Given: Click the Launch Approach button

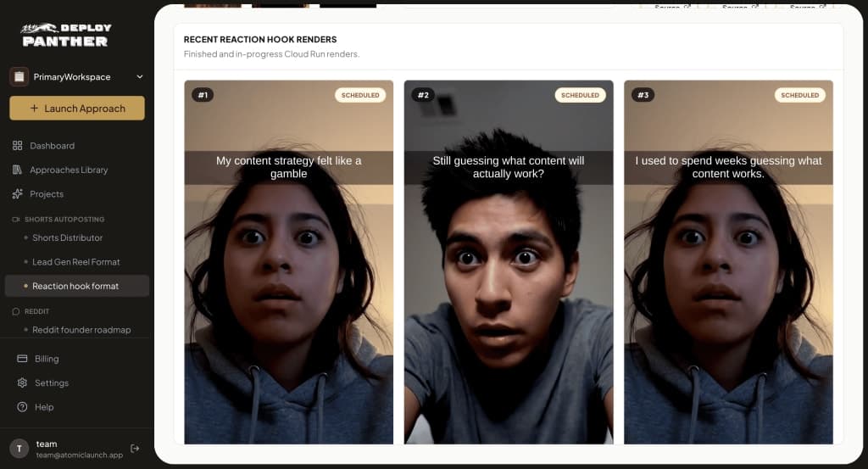Looking at the screenshot, I should click(x=77, y=109).
